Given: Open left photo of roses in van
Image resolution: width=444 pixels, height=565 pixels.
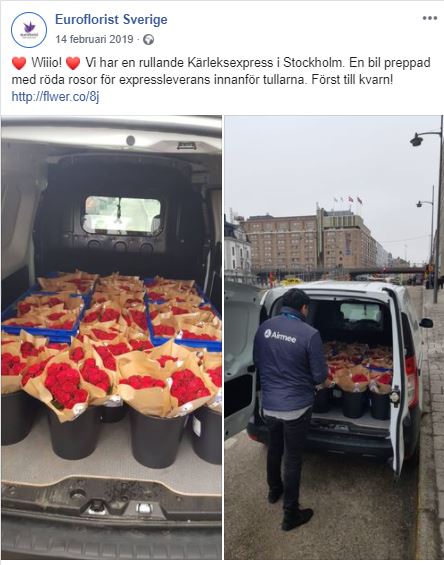Looking at the screenshot, I should click(x=111, y=337).
